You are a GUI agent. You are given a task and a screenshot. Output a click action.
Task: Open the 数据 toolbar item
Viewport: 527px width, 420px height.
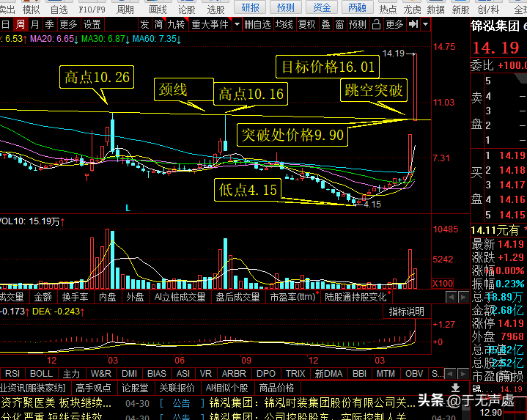(436, 10)
